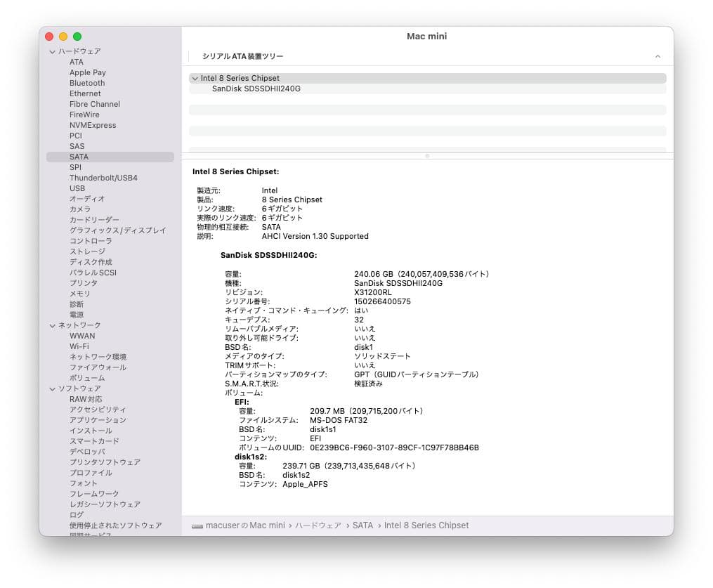This screenshot has width=713, height=588.
Task: Open the 電源 hardware report
Action: pyautogui.click(x=77, y=314)
